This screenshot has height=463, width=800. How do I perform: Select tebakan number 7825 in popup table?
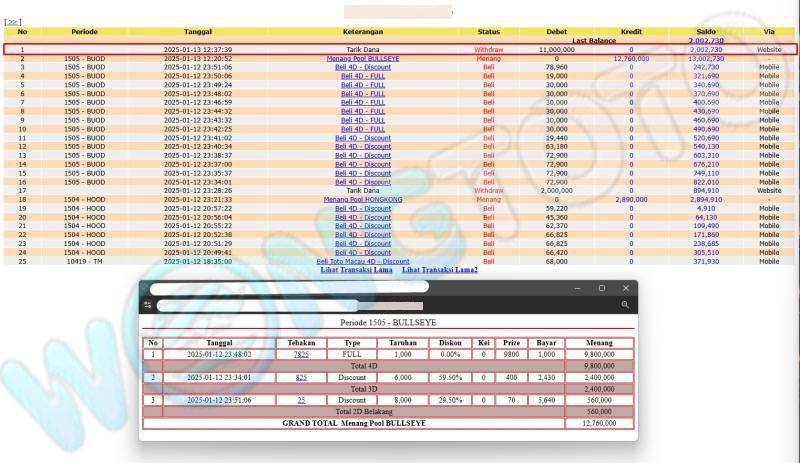(x=301, y=354)
